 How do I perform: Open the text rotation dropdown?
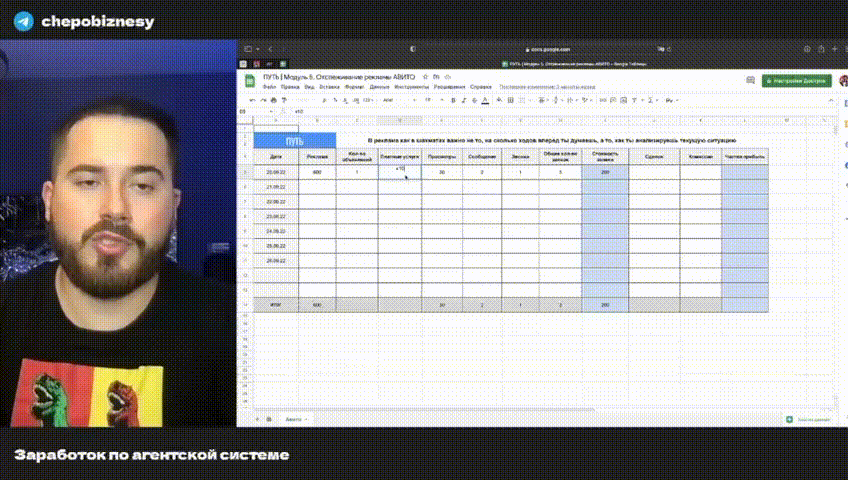point(587,100)
